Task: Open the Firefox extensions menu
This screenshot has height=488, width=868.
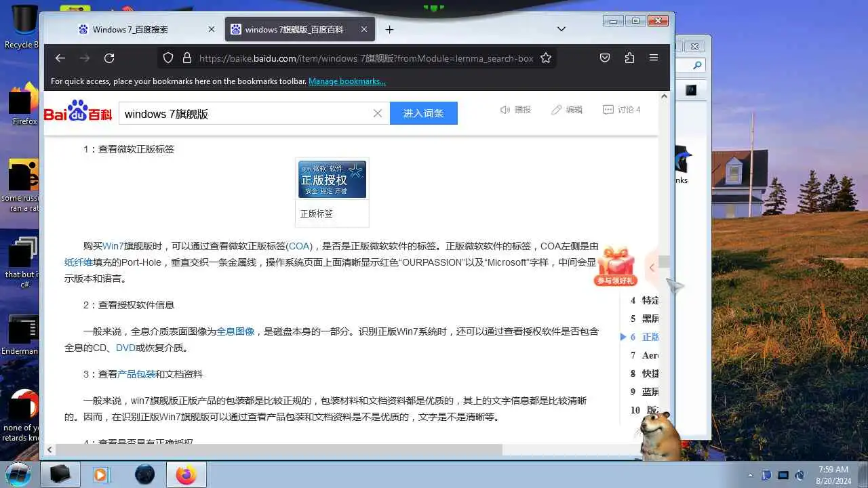Action: coord(629,58)
